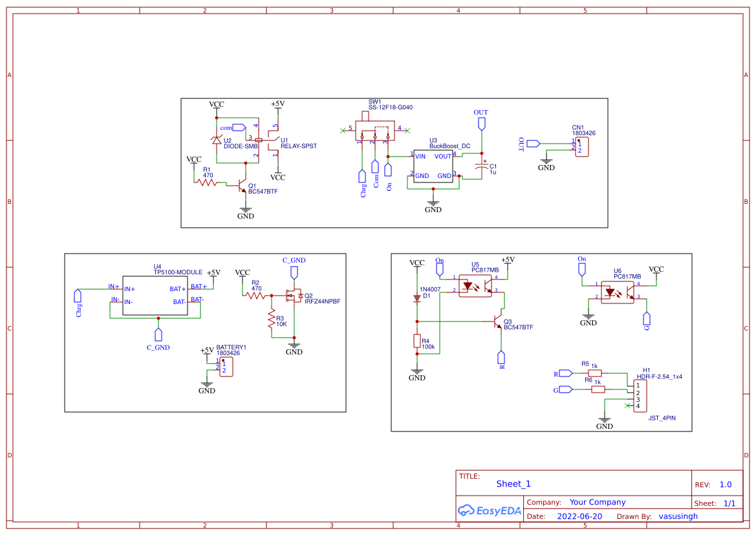Click the DIODE-SMB symbol U2
The image size is (756, 535).
(x=217, y=139)
